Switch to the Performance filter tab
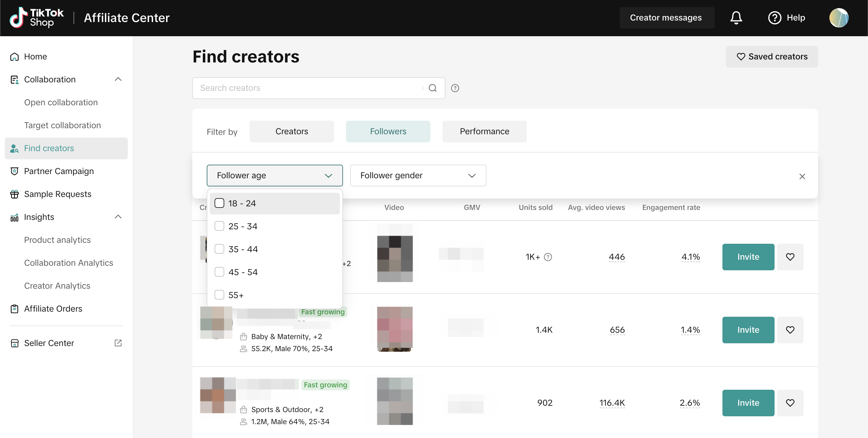 pyautogui.click(x=484, y=131)
